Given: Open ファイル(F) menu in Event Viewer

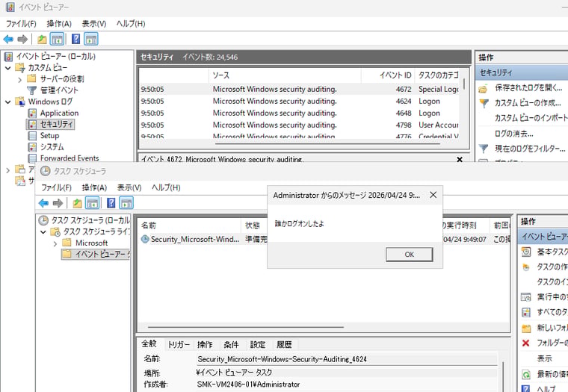Looking at the screenshot, I should coord(21,24).
